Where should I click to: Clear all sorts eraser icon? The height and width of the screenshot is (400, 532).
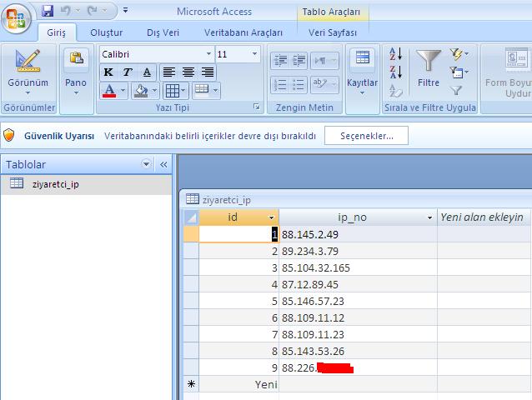click(x=396, y=91)
